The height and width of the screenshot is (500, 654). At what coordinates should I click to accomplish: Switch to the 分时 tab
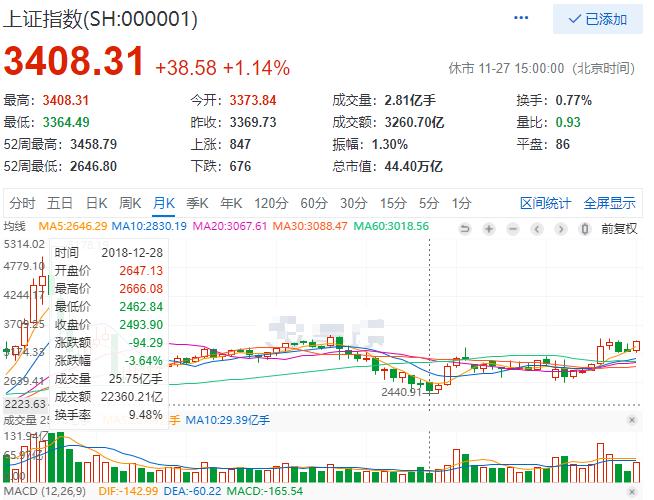[x=22, y=203]
